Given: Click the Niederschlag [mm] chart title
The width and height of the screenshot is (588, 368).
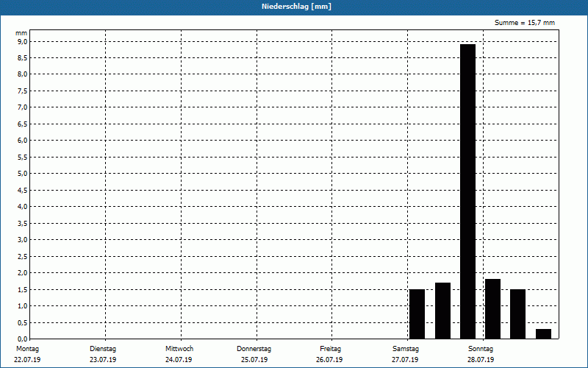Looking at the screenshot, I should pyautogui.click(x=296, y=7).
